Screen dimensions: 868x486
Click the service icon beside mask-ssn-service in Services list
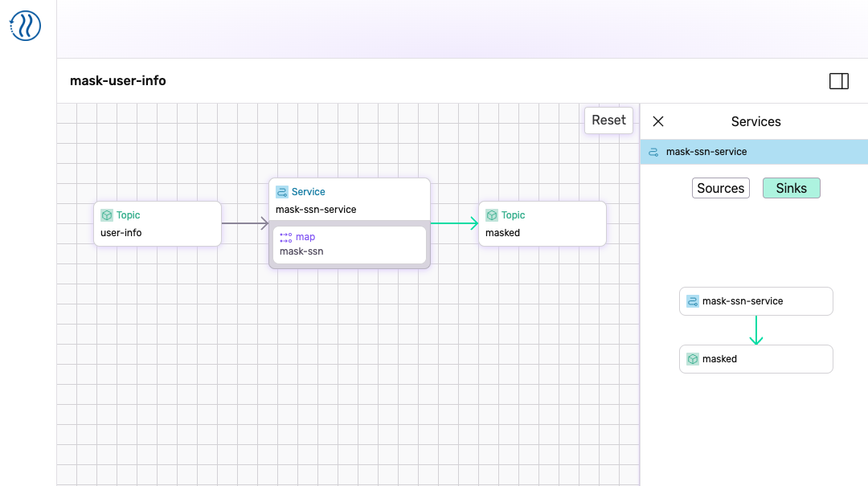point(652,151)
